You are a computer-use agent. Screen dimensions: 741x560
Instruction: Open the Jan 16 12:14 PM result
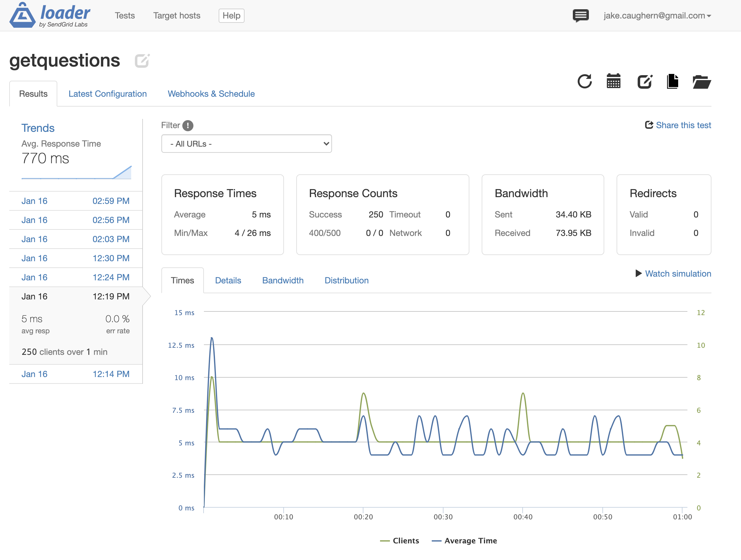76,374
